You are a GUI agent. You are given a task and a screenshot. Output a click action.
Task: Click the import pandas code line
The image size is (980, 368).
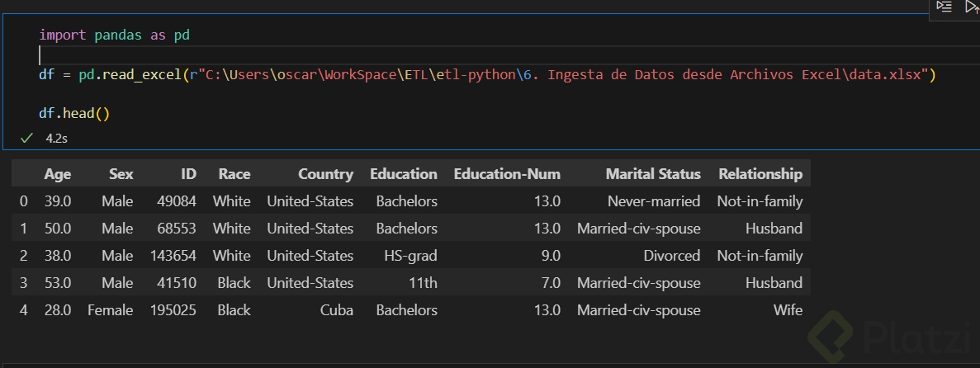point(115,35)
